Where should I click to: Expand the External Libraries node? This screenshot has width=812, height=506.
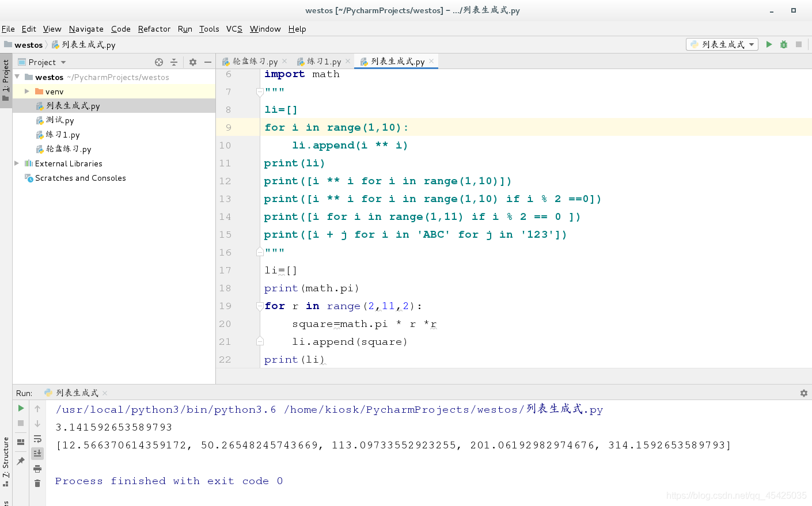click(17, 163)
